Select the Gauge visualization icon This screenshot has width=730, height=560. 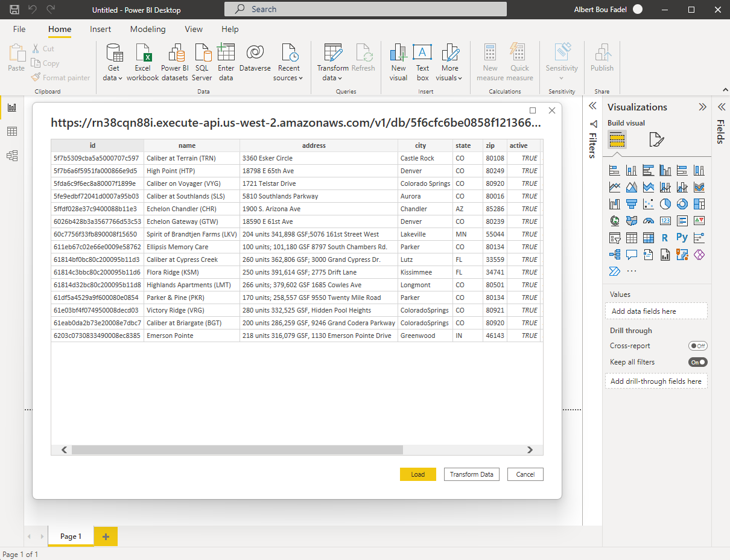(x=648, y=221)
